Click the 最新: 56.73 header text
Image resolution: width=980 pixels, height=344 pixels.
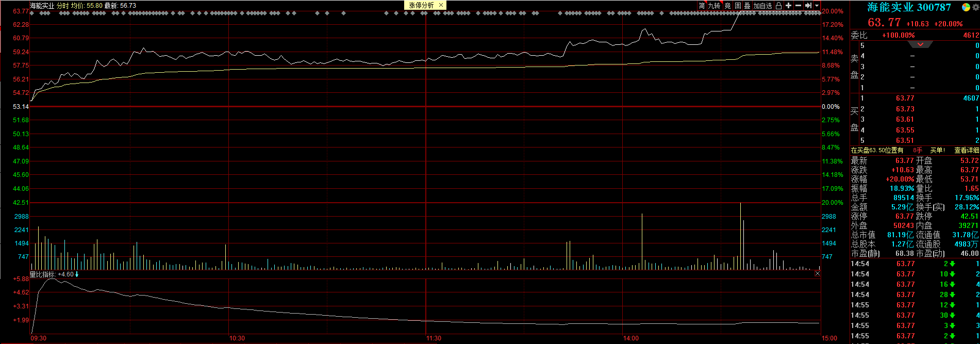click(x=120, y=6)
